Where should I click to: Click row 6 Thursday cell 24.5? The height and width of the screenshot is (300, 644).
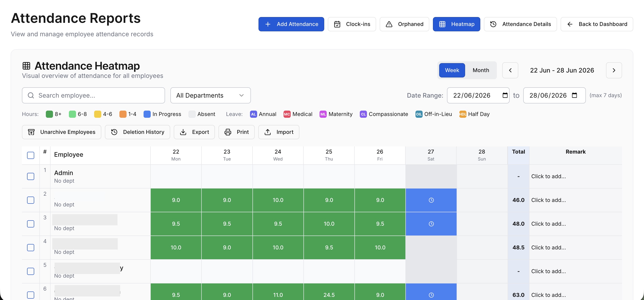[329, 292]
